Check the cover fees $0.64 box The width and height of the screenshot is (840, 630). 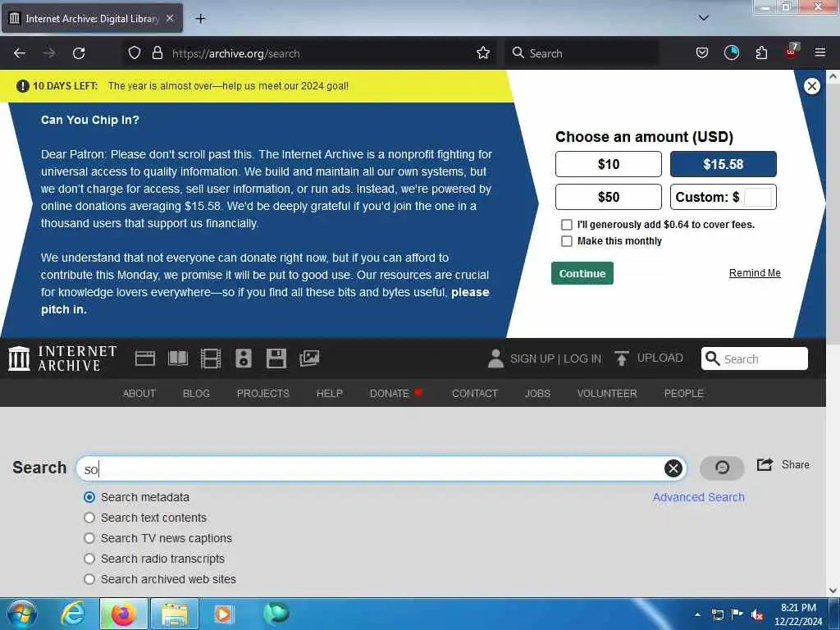(566, 225)
